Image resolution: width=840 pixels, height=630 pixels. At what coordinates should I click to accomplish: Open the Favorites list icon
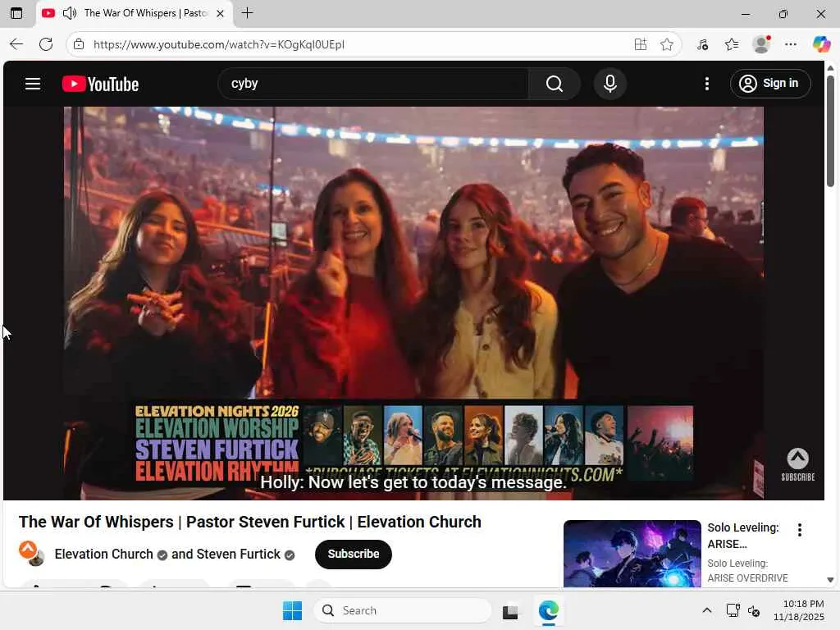732,44
